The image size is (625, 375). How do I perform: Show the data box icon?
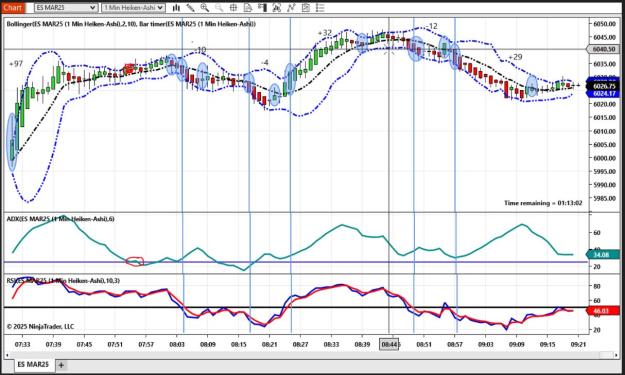(x=248, y=8)
